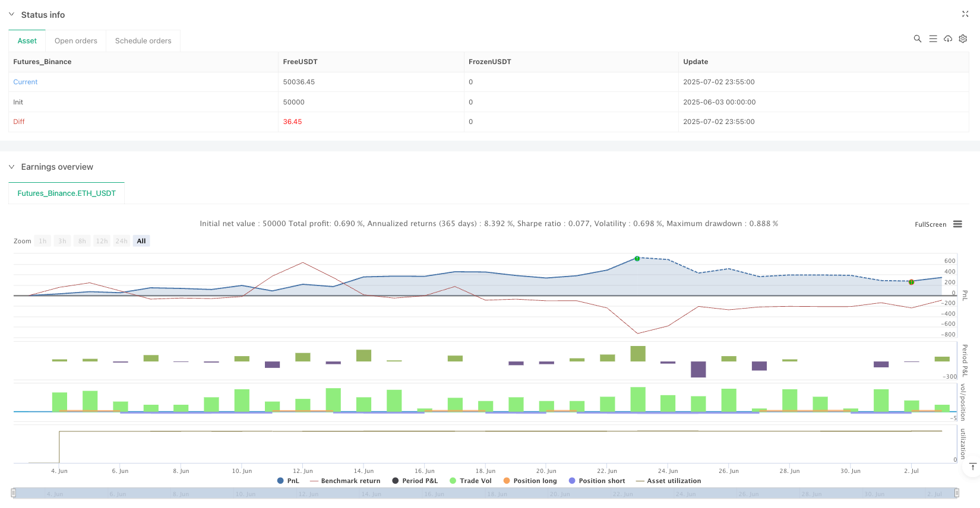
Task: Hide the Benchmark return series
Action: 344,481
